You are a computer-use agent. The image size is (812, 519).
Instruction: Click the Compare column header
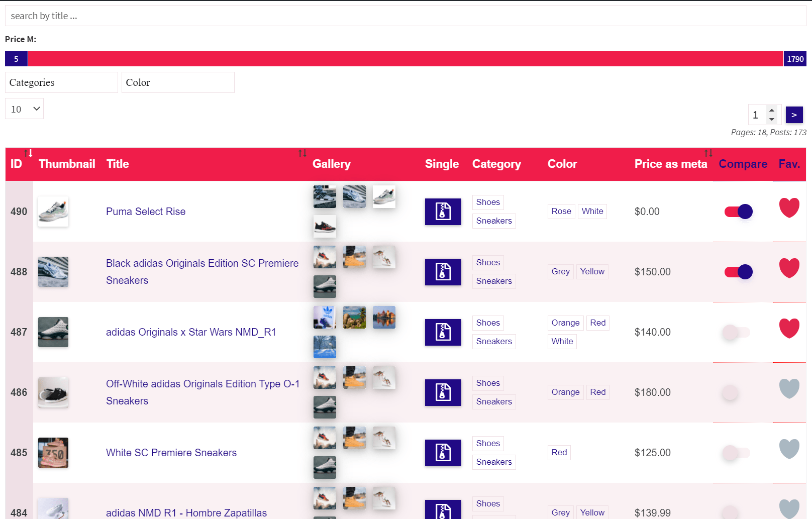pyautogui.click(x=743, y=164)
